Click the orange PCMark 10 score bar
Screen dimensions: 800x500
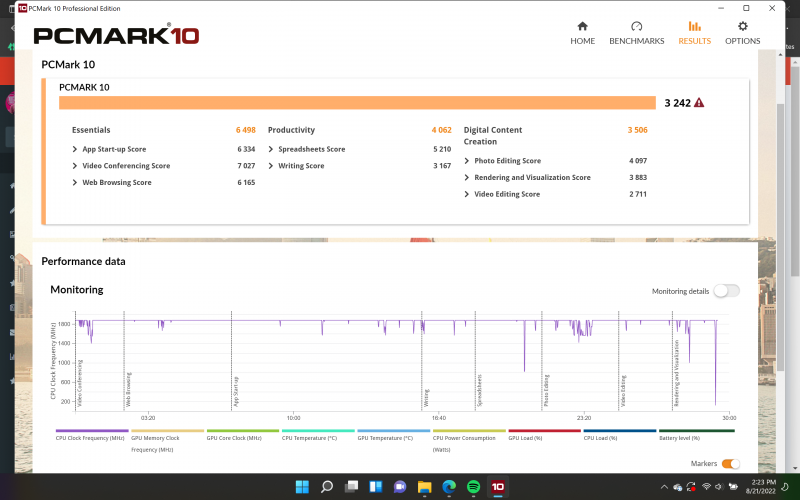coord(357,103)
